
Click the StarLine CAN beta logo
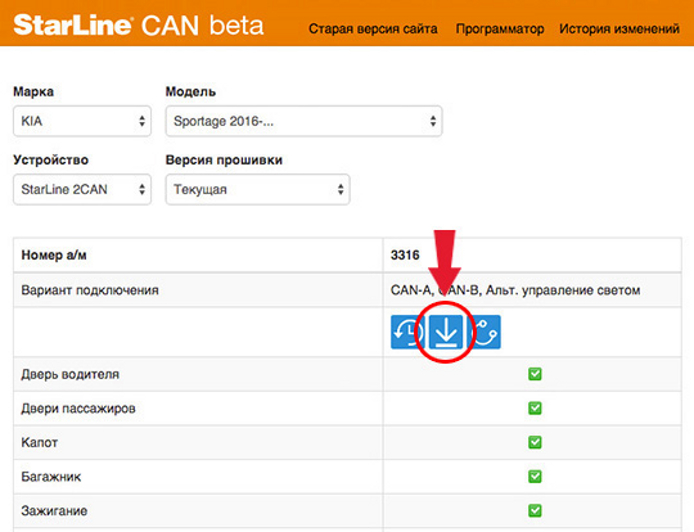pos(139,25)
